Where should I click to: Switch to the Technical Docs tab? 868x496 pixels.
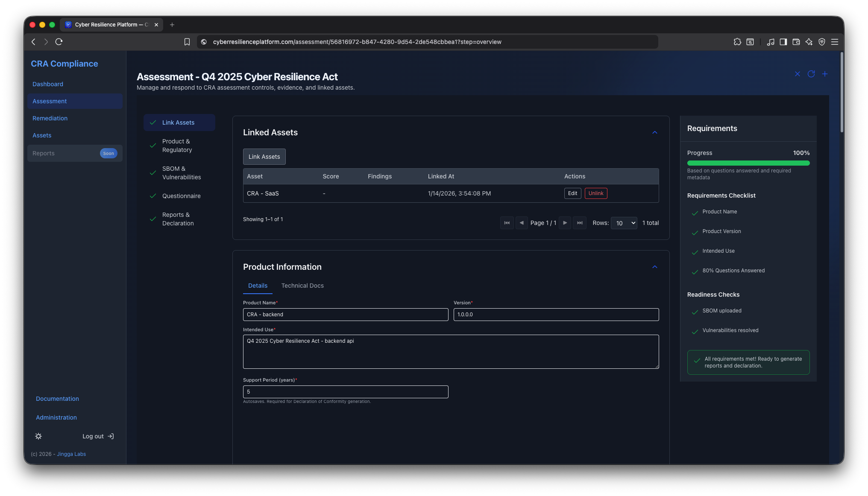pyautogui.click(x=302, y=286)
